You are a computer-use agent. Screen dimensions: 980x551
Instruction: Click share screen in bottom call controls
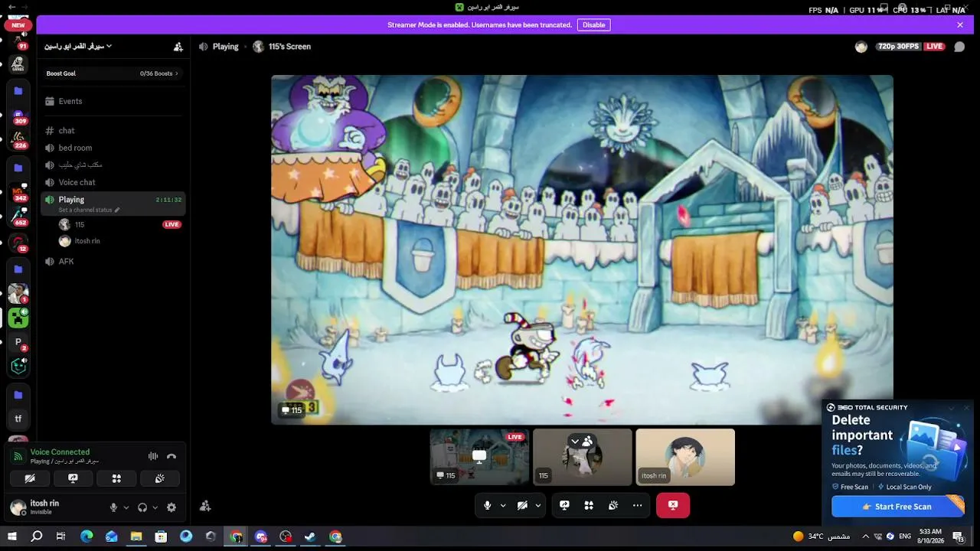[564, 505]
